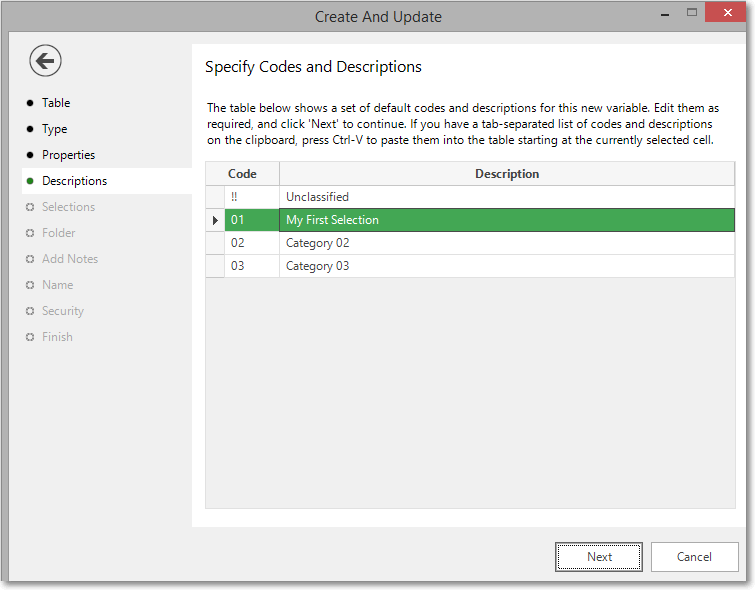755x590 pixels.
Task: Go back using the circular arrow icon
Action: [45, 61]
